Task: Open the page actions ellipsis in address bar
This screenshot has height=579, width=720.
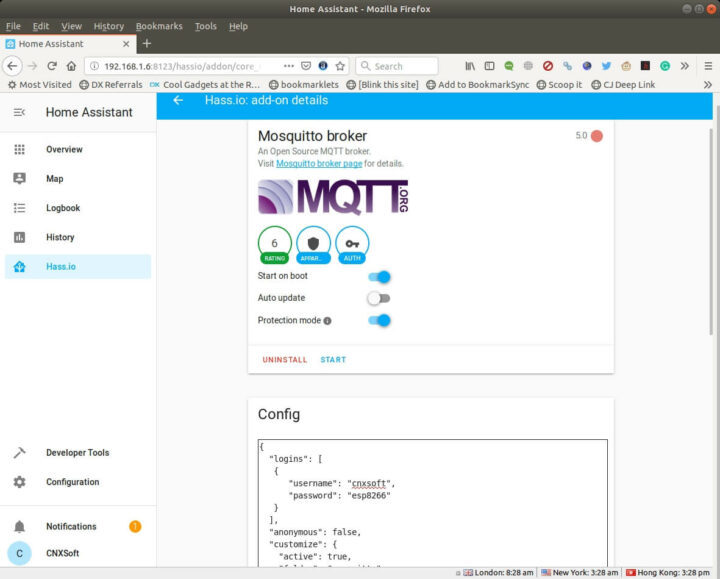Action: 289,66
